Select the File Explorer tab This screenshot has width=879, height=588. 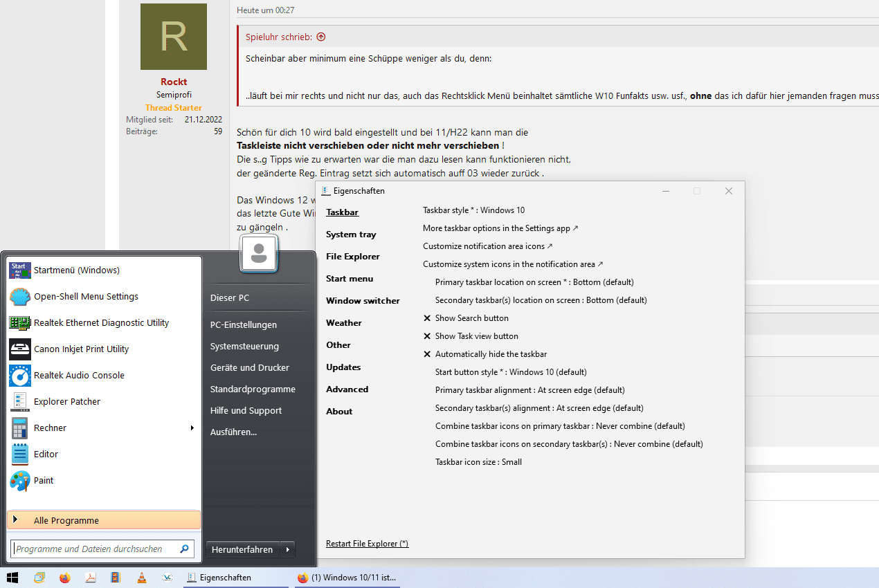353,257
